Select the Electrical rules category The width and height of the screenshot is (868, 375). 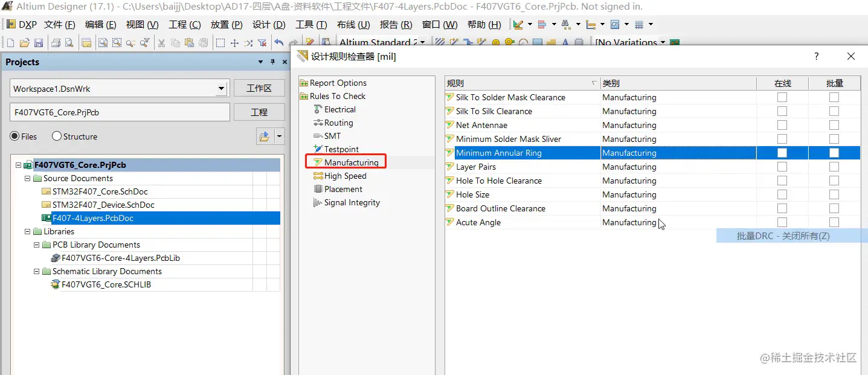tap(339, 109)
